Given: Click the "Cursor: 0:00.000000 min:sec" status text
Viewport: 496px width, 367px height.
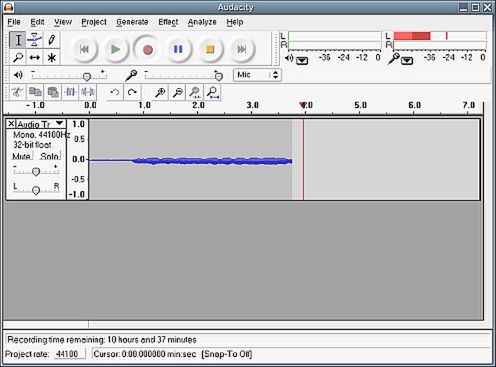Looking at the screenshot, I should (145, 354).
